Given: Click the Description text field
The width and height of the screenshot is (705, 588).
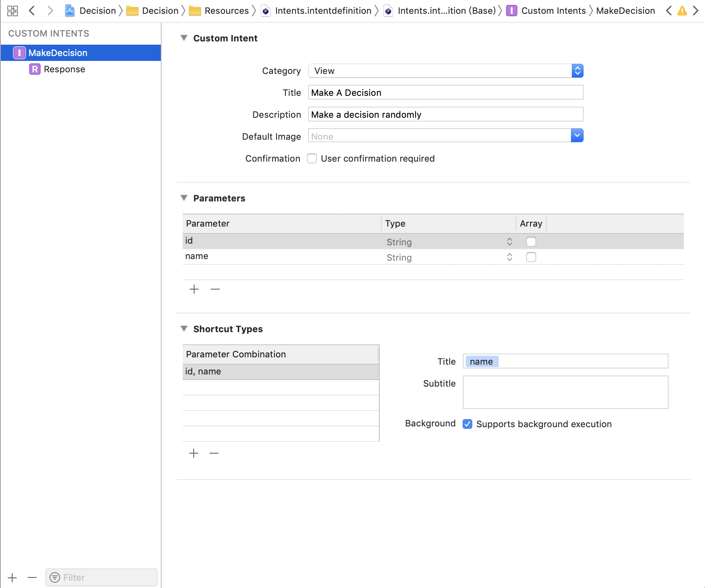Looking at the screenshot, I should 445,115.
